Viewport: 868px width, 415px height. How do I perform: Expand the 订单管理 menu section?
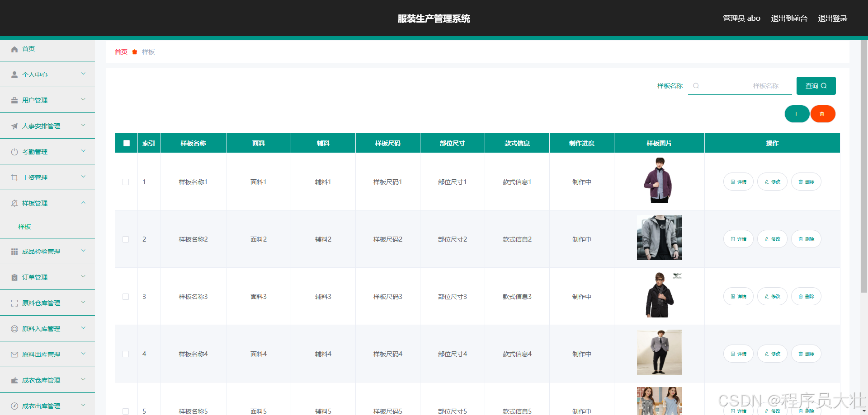(x=47, y=277)
